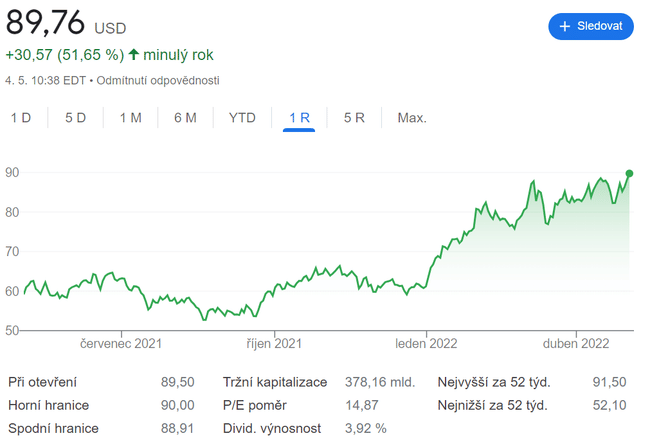The width and height of the screenshot is (650, 444).
Task: Click the active 1 R tab
Action: [x=299, y=118]
